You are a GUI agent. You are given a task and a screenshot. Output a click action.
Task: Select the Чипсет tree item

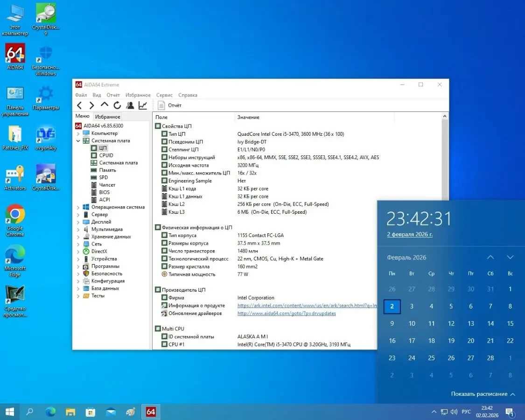click(107, 185)
